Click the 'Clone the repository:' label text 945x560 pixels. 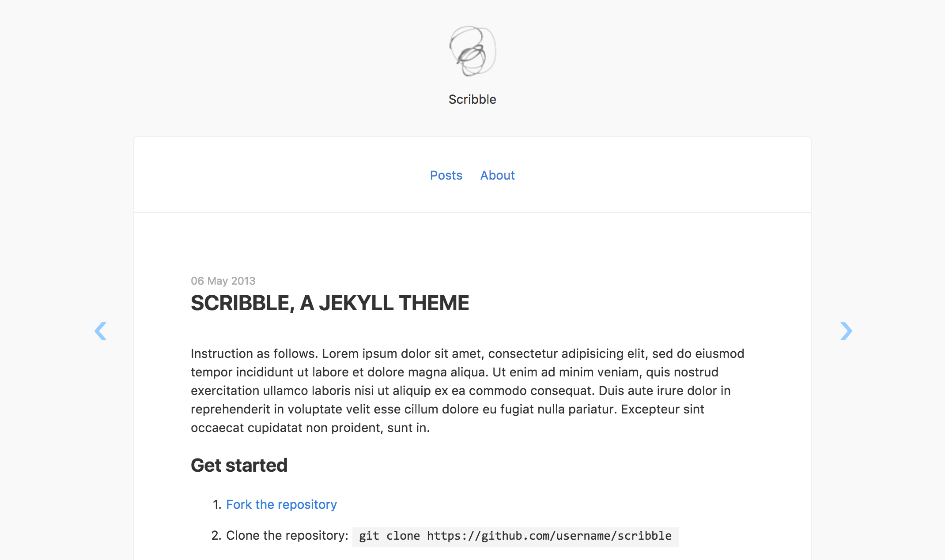[287, 536]
